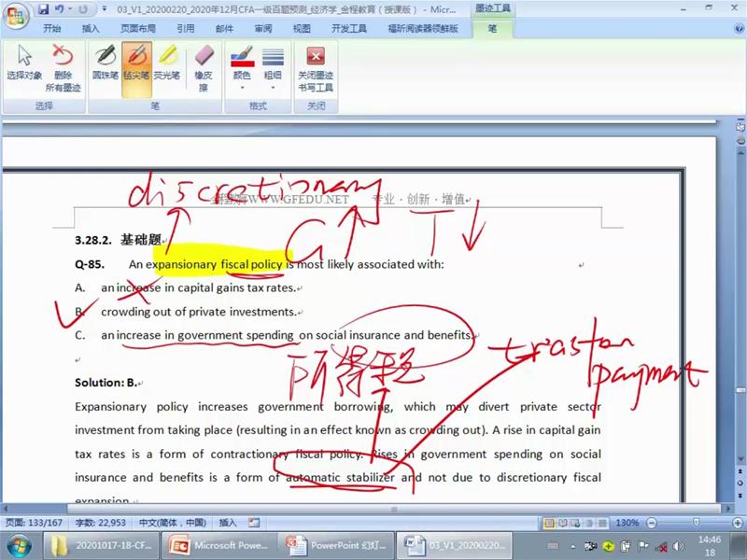Click the green circle tray icon
This screenshot has height=560, width=747.
coord(609,546)
